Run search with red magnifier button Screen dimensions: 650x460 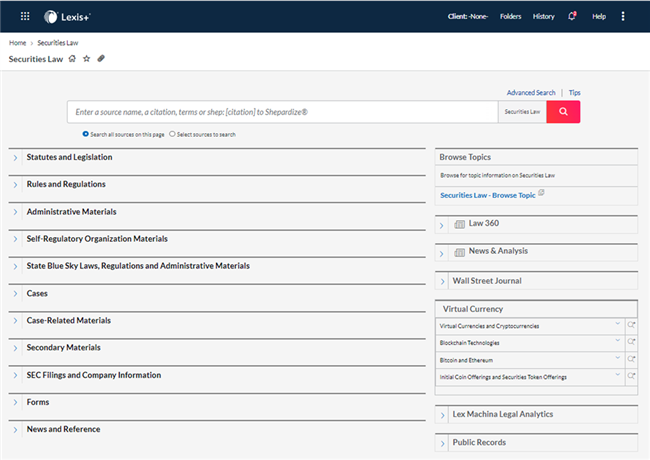tap(563, 111)
